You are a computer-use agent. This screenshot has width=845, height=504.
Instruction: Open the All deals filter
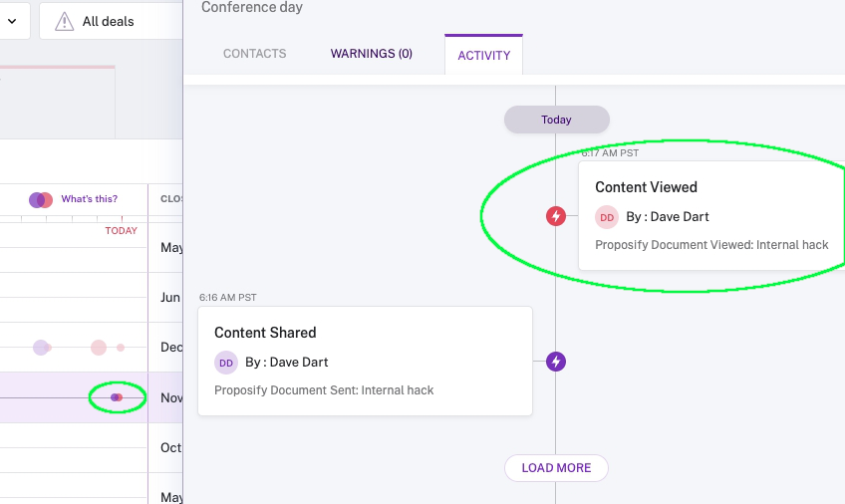tap(109, 21)
